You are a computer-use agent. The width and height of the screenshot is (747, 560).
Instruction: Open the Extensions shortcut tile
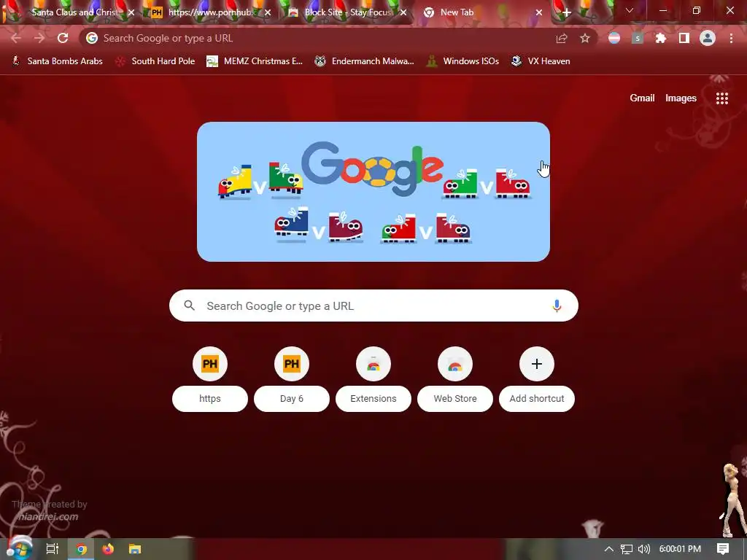point(373,379)
